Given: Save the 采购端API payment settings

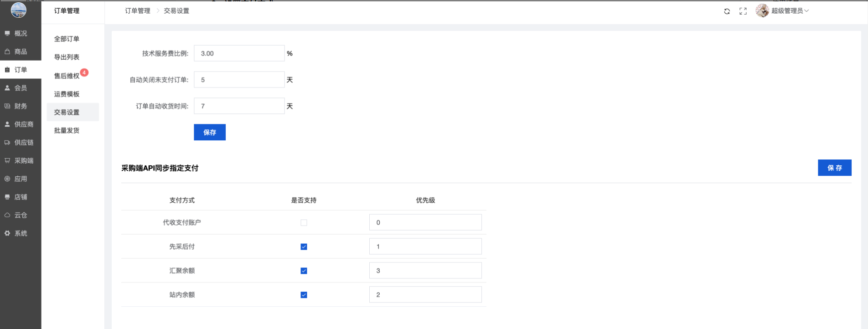Looking at the screenshot, I should click(x=834, y=168).
